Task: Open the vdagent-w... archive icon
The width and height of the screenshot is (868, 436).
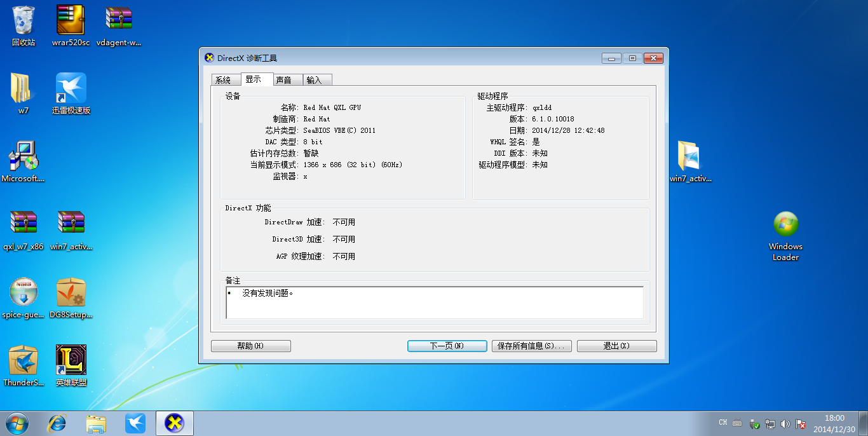Action: [119, 25]
